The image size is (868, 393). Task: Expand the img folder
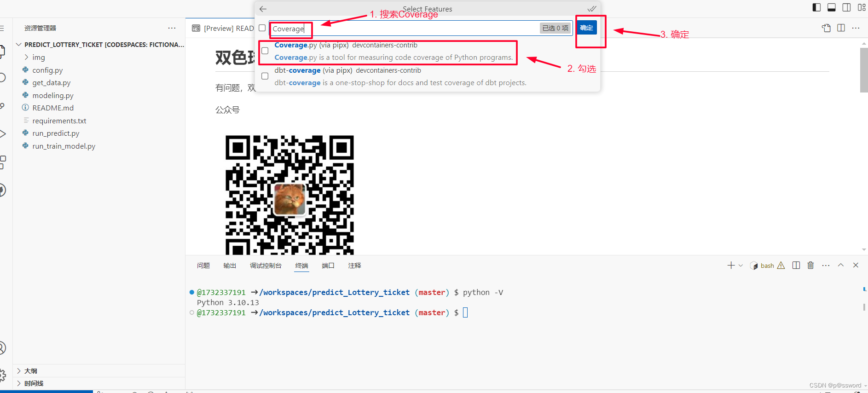27,57
